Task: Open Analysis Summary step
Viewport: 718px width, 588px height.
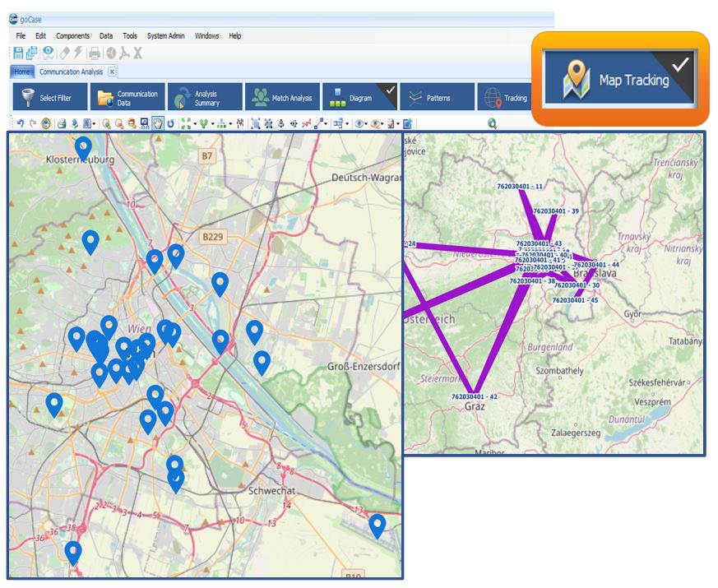Action: click(205, 97)
